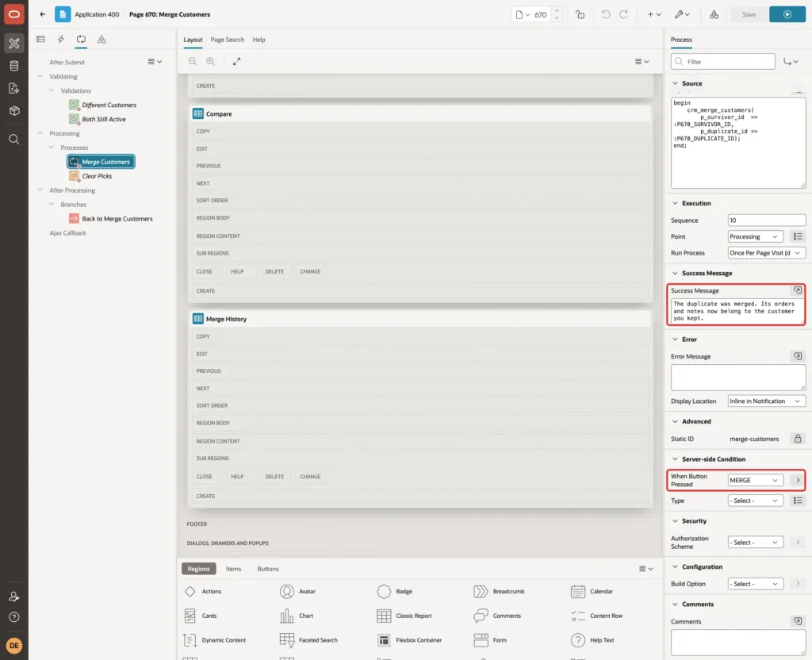Zoom in the layout view
The width and height of the screenshot is (812, 660).
[x=210, y=61]
